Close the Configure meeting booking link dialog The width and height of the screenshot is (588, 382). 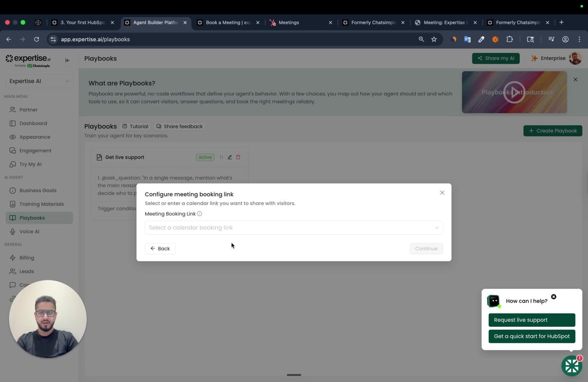(442, 192)
